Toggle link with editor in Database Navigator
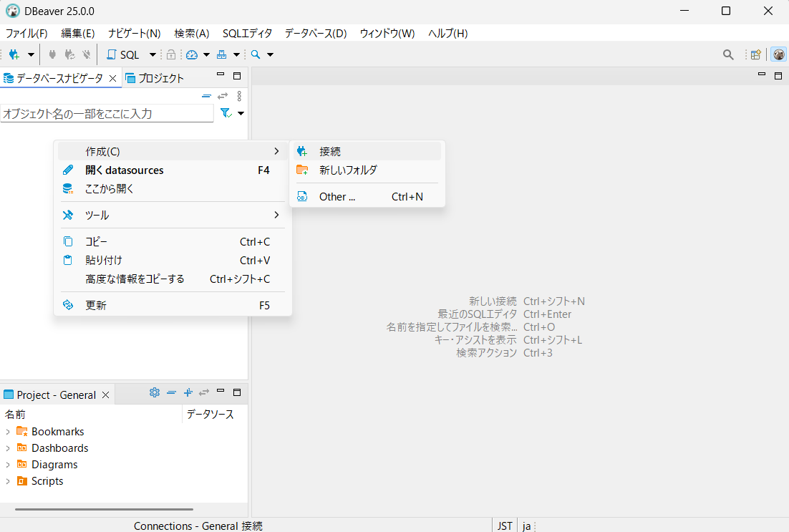This screenshot has width=789, height=532. 223,96
